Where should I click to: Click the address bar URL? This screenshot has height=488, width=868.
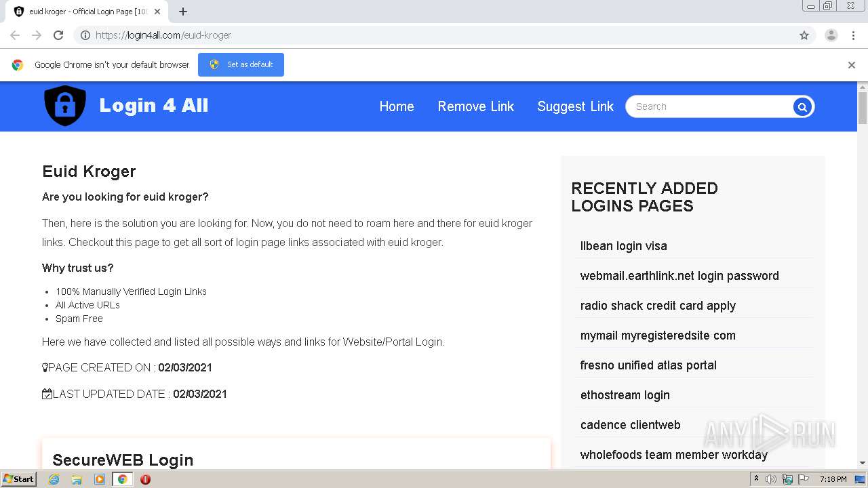163,35
